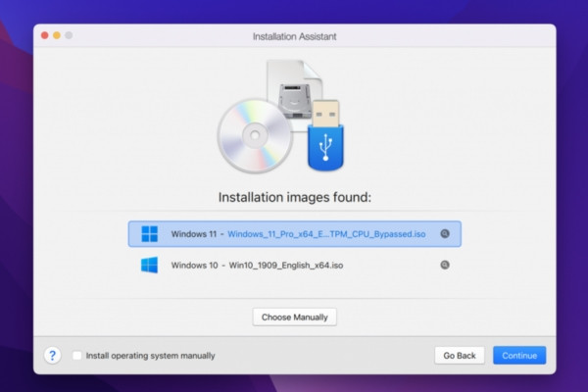Click the 'Windows 10' label text
Image resolution: width=588 pixels, height=392 pixels.
click(x=194, y=266)
